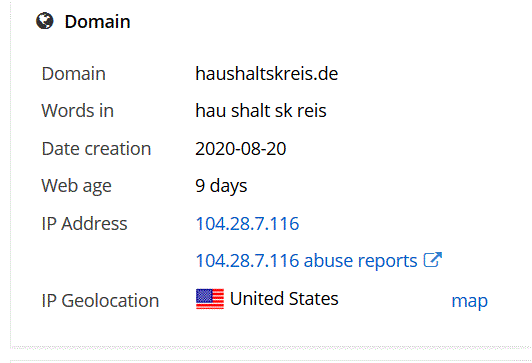Click the 'IP Address' row label
This screenshot has width=532, height=363.
84,224
